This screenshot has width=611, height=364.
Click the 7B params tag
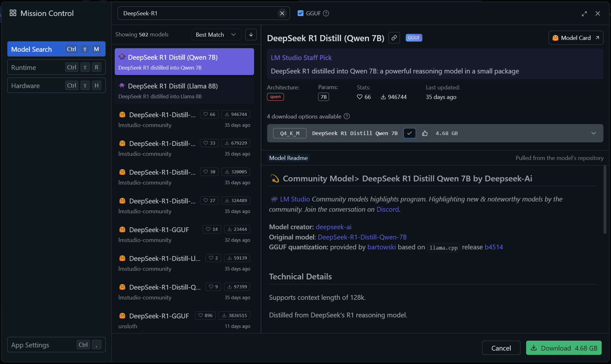click(323, 97)
